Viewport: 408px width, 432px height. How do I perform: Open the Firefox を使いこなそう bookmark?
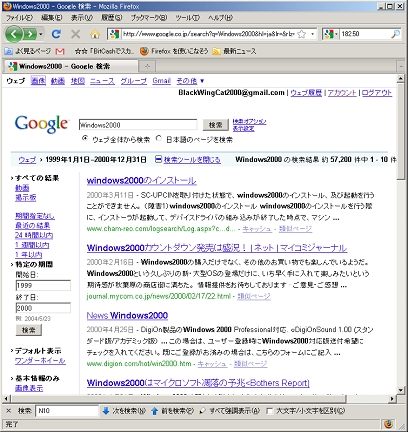coord(174,51)
